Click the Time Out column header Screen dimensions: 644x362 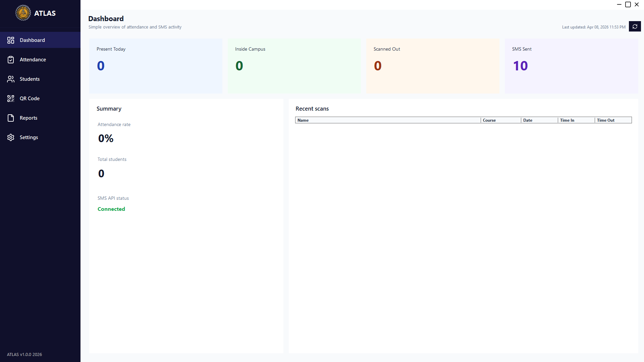click(x=613, y=120)
